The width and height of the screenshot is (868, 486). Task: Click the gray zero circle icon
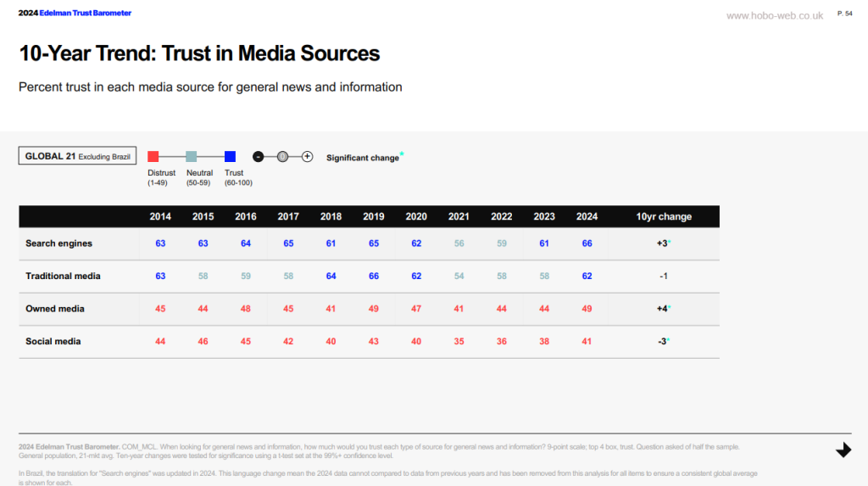tap(283, 156)
